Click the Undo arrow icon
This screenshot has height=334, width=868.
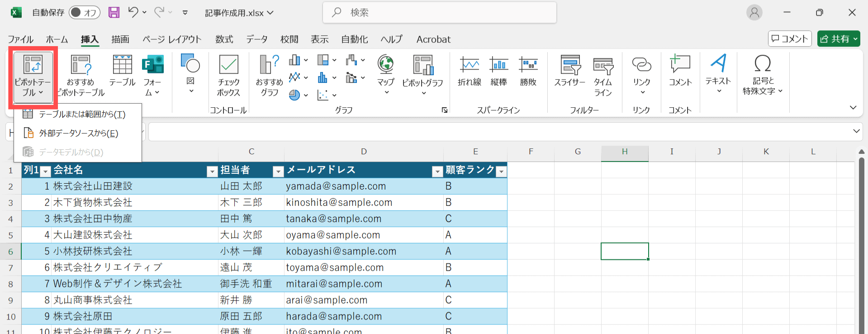click(133, 12)
